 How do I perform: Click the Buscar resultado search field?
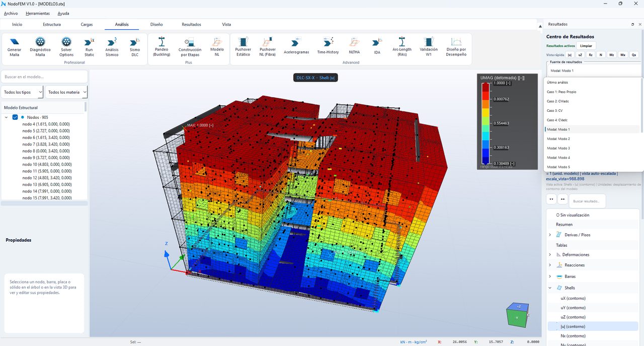pyautogui.click(x=588, y=201)
